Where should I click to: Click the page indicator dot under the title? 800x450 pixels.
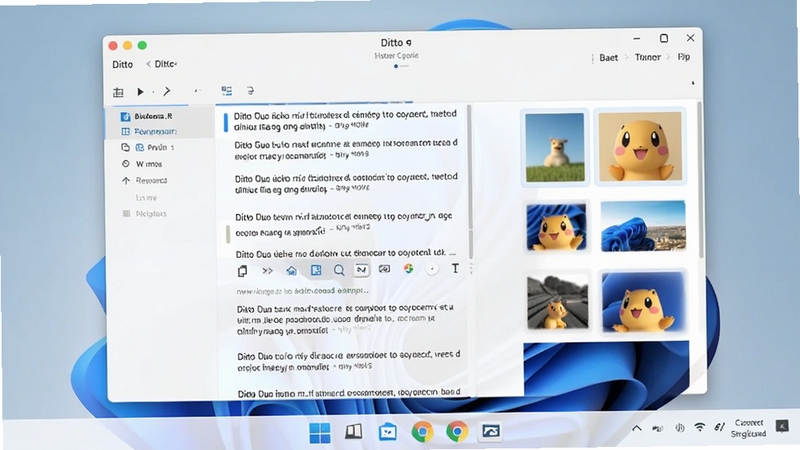pyautogui.click(x=396, y=66)
